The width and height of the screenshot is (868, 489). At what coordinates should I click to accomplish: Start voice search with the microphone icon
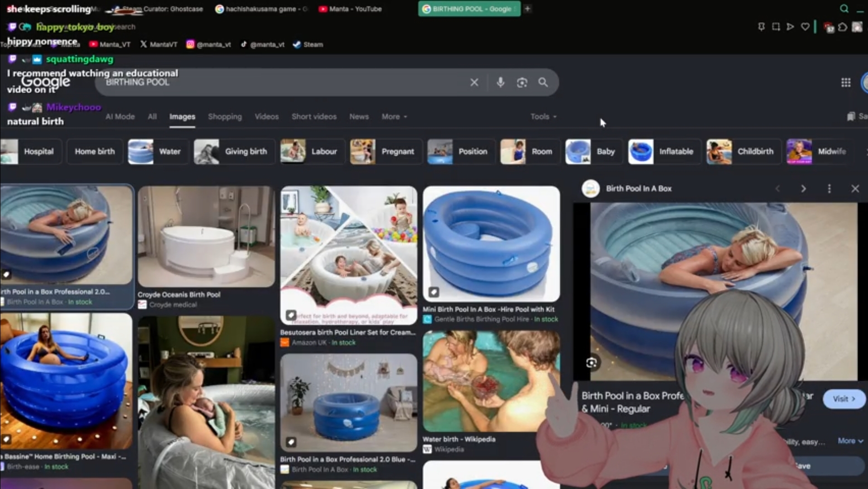pyautogui.click(x=500, y=82)
